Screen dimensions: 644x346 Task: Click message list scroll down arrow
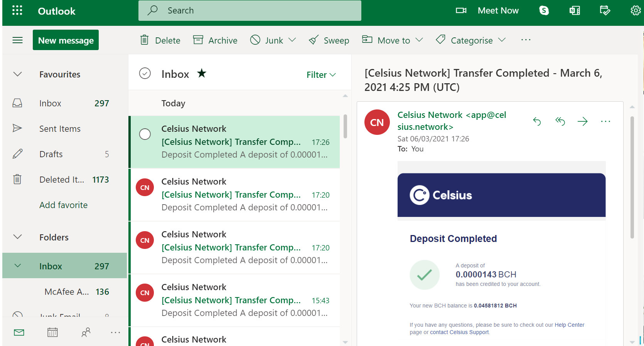pyautogui.click(x=345, y=342)
